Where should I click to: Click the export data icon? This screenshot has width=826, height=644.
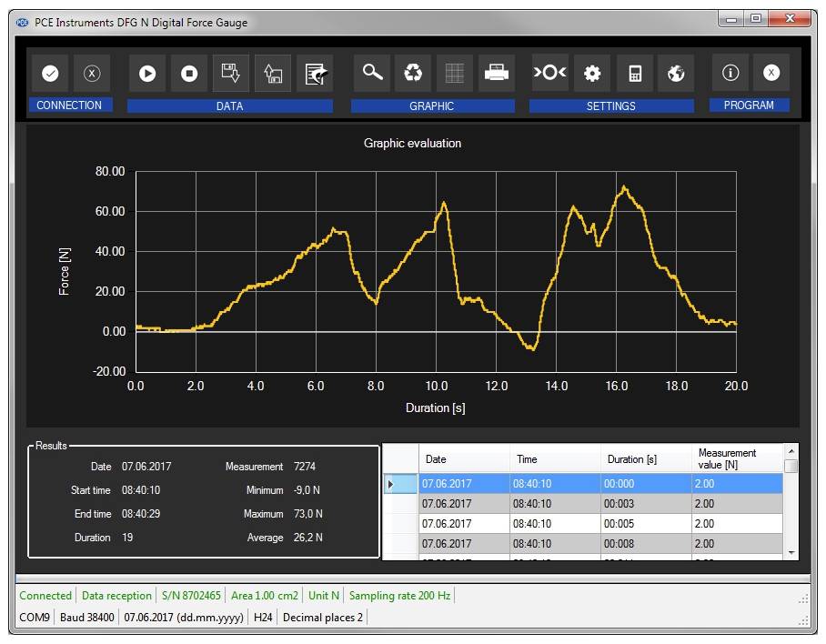315,74
